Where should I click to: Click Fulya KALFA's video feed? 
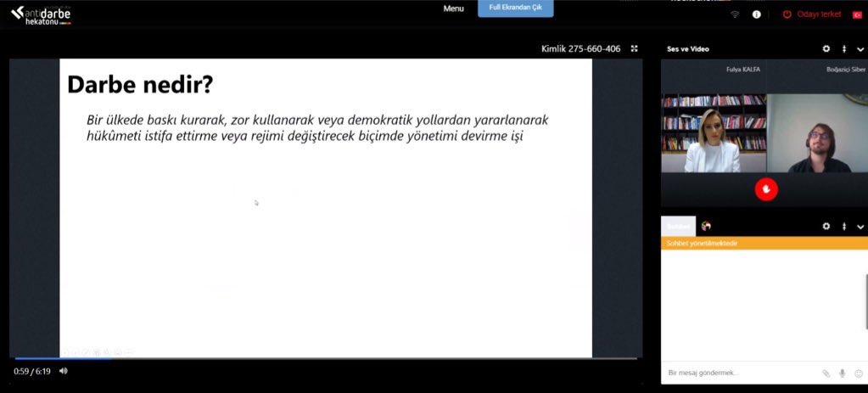(x=714, y=133)
